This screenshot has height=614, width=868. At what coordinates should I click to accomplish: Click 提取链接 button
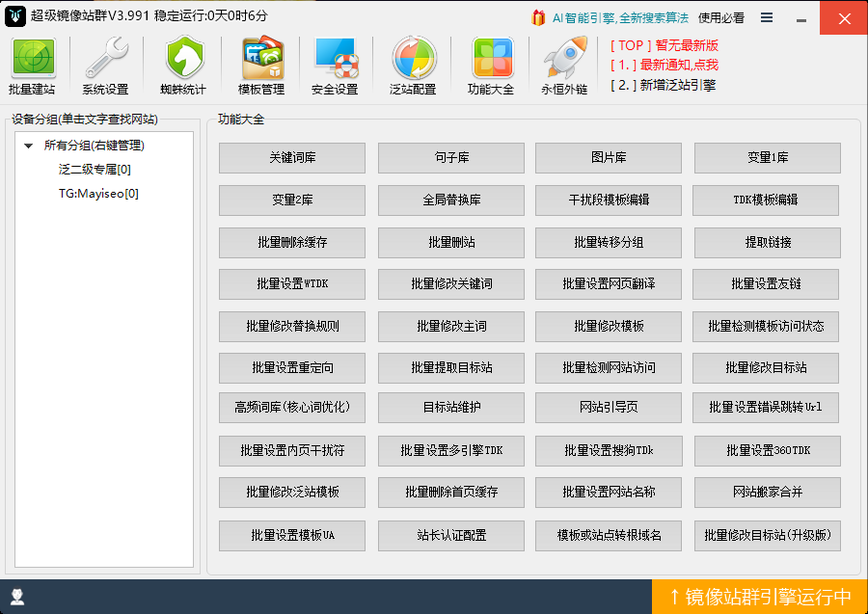pyautogui.click(x=768, y=243)
